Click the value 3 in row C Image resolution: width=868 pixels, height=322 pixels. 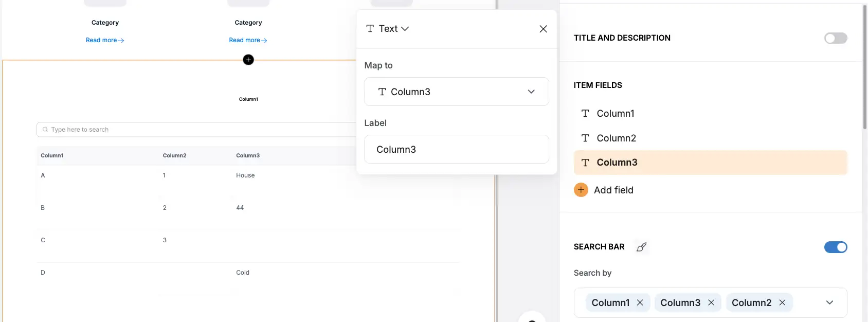tap(165, 240)
